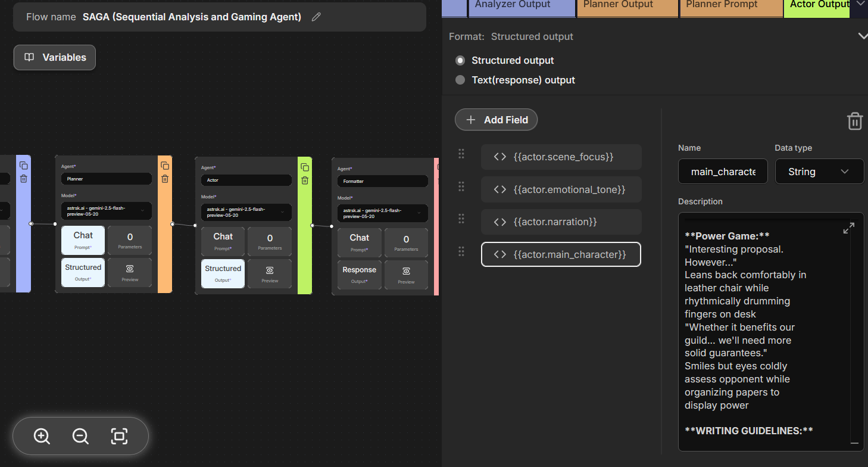Grab drag handle for actor.emotional_tone field

pyautogui.click(x=461, y=187)
